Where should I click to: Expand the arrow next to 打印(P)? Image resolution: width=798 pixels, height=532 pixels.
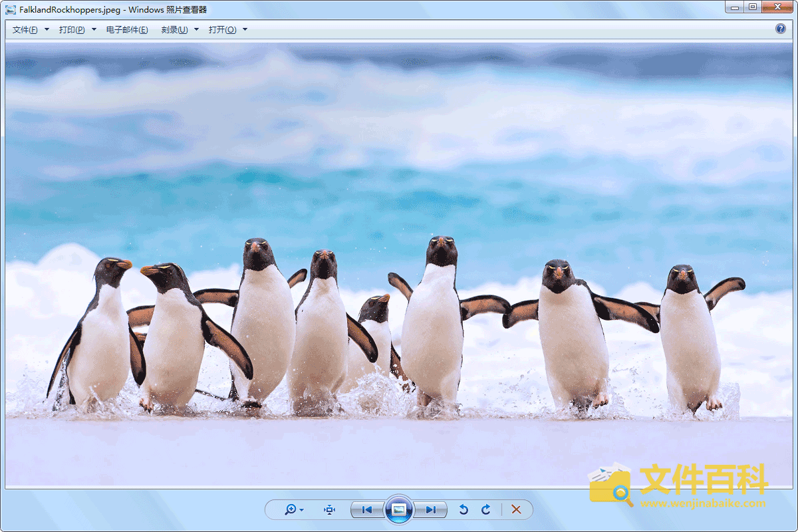[94, 29]
